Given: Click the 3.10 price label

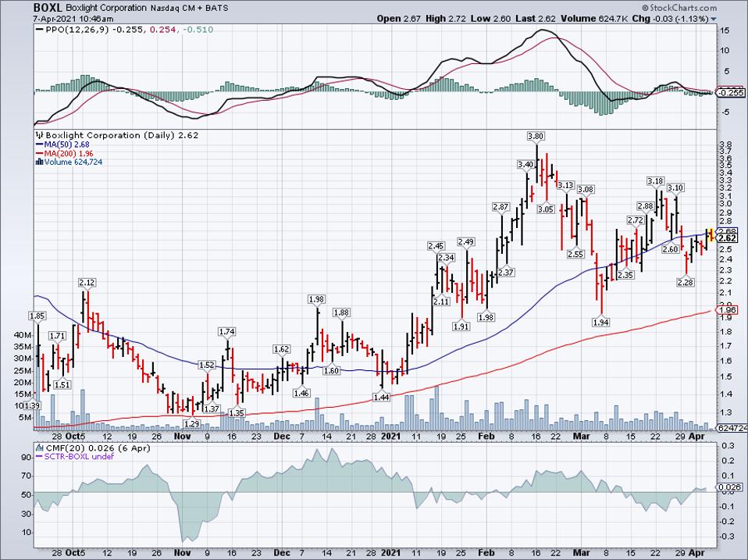Looking at the screenshot, I should (x=675, y=188).
